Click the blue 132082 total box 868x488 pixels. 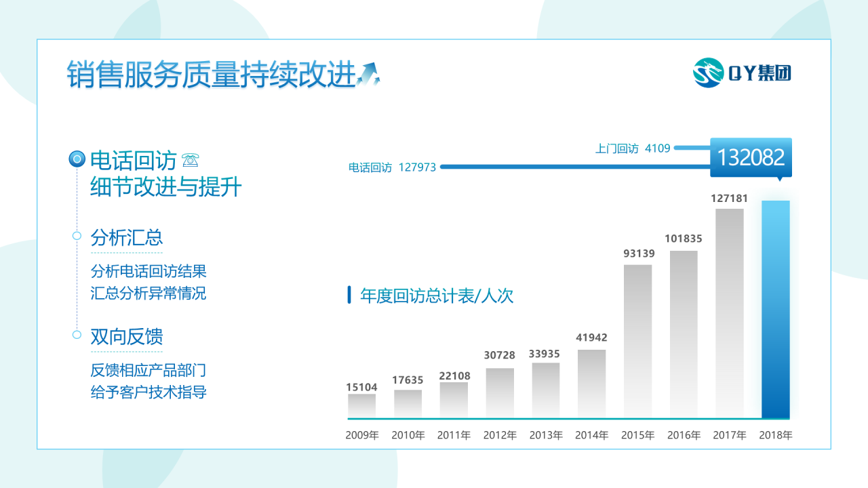coord(751,157)
